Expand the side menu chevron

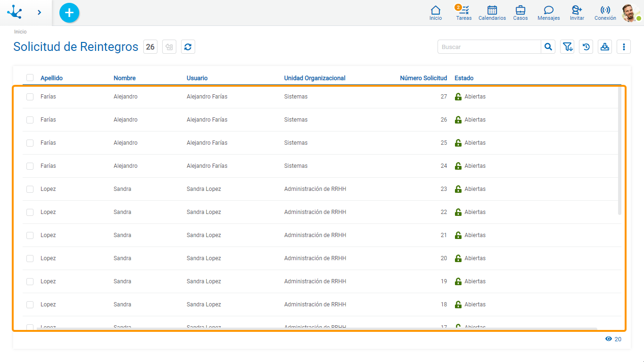39,12
